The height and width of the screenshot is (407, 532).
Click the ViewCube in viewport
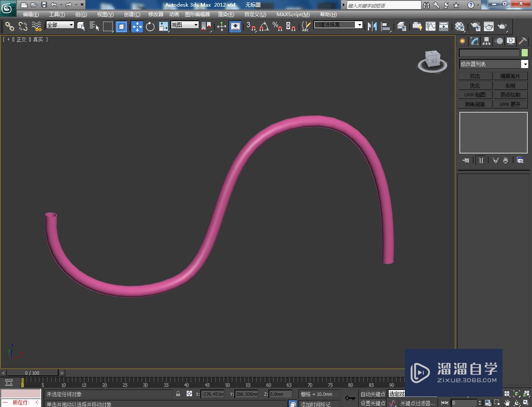tap(433, 61)
